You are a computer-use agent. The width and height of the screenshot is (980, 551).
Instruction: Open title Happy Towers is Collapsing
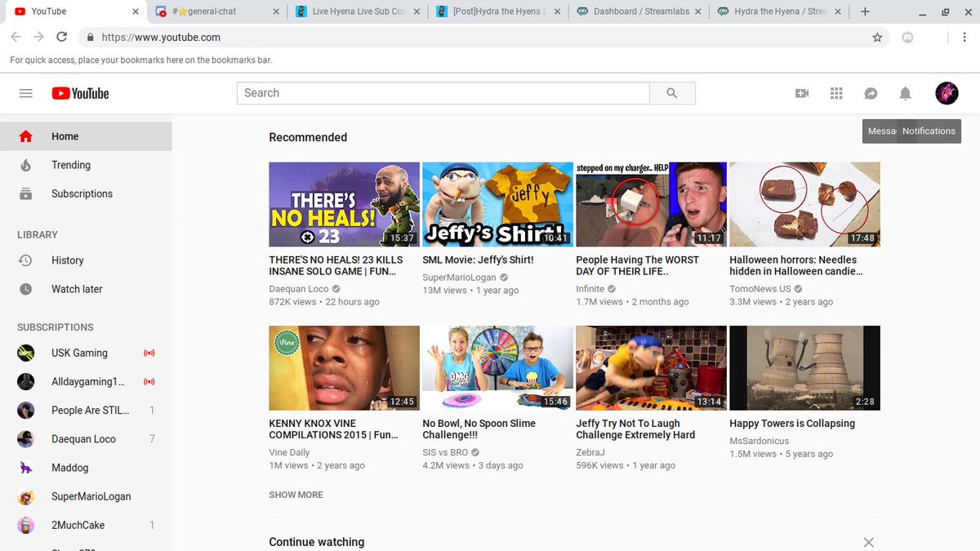coord(792,424)
